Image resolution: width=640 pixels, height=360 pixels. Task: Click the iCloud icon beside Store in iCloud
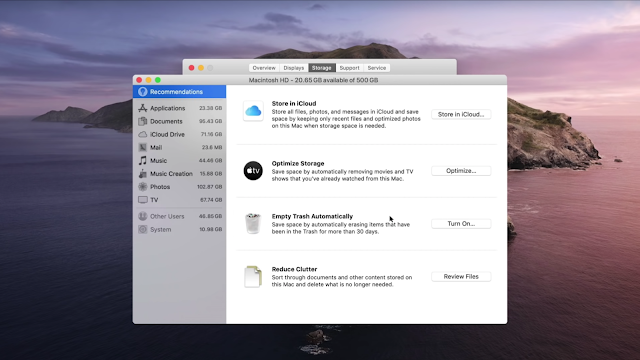click(253, 111)
